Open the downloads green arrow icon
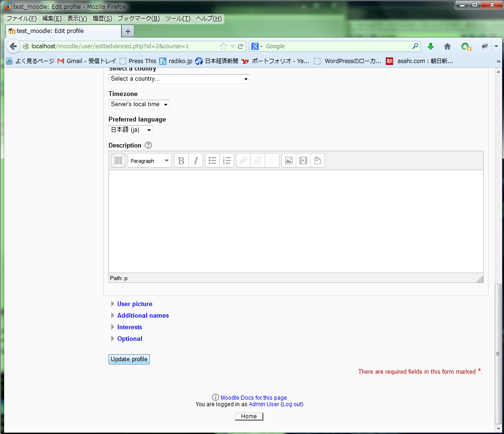The image size is (504, 434). click(x=431, y=46)
